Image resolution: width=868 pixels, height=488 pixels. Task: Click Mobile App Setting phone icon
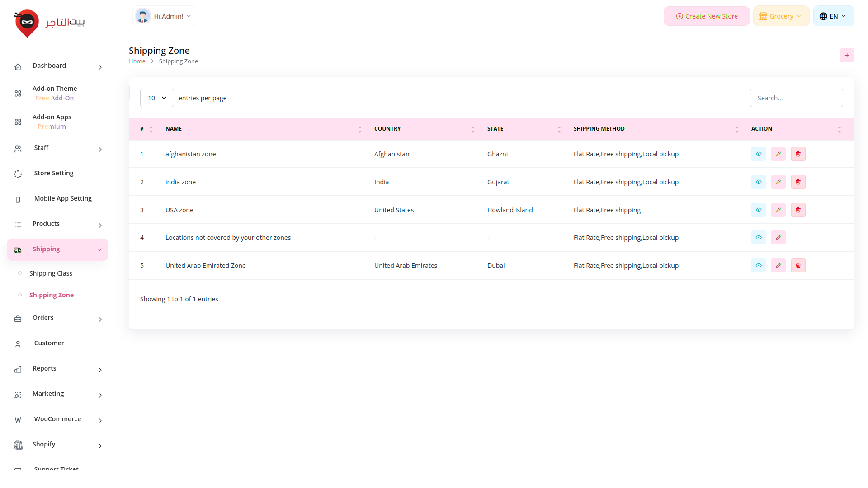click(18, 199)
